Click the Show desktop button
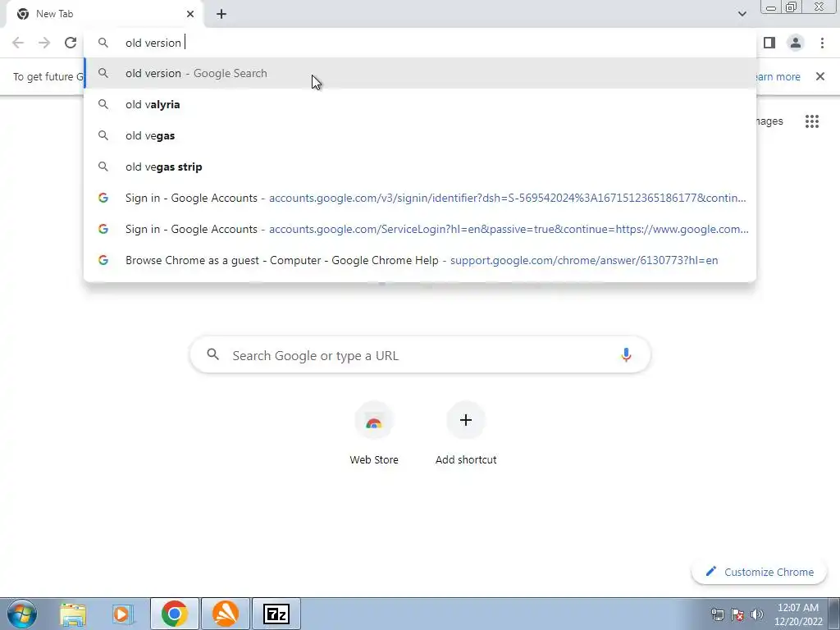Screen dimensions: 840x630 [834, 614]
